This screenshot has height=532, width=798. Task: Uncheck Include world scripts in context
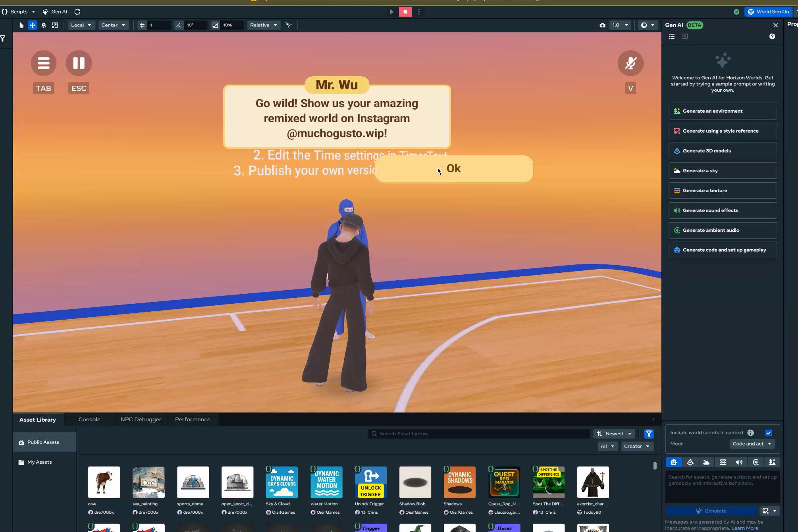click(x=769, y=433)
